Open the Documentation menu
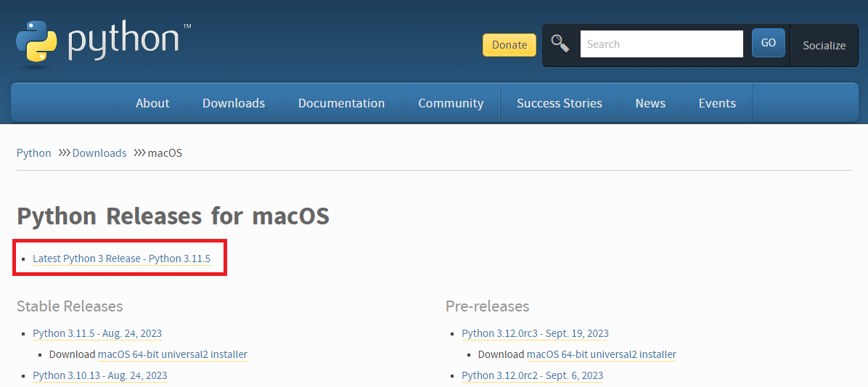868x387 pixels. point(341,103)
